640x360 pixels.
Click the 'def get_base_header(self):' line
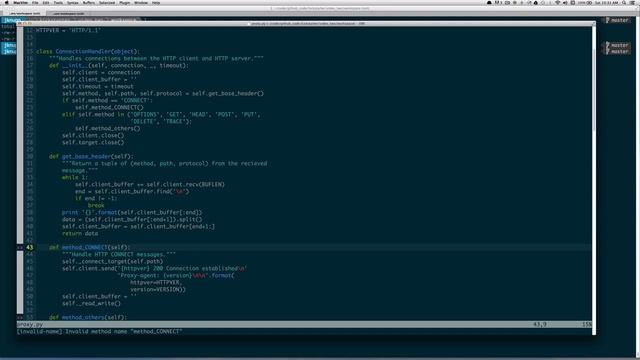coord(91,156)
